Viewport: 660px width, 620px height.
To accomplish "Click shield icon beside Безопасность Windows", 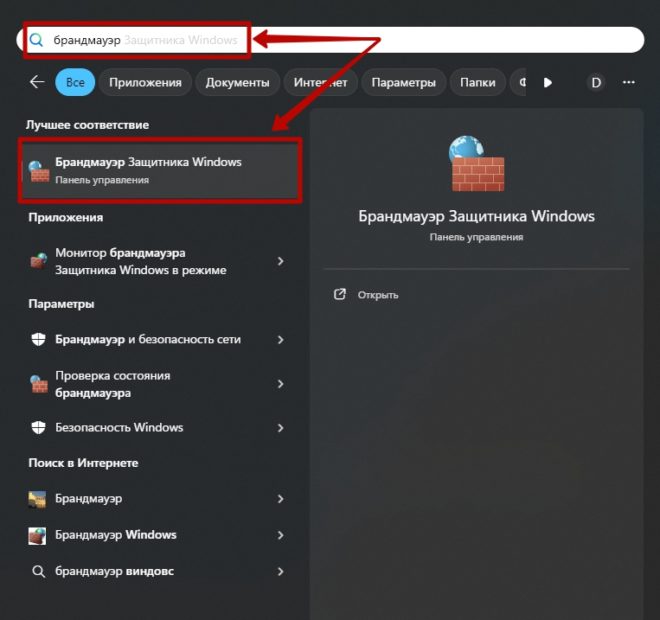I will pos(38,428).
